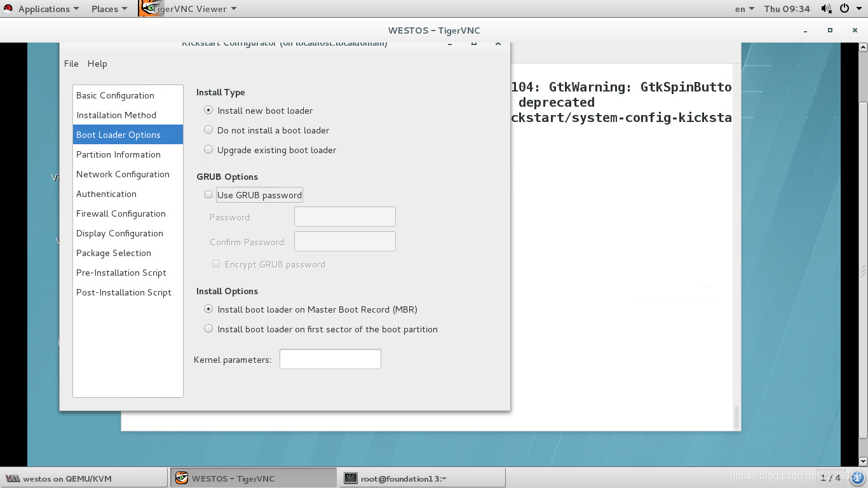The image size is (868, 488).
Task: Select Basic Configuration in the sidebar
Action: [x=128, y=95]
